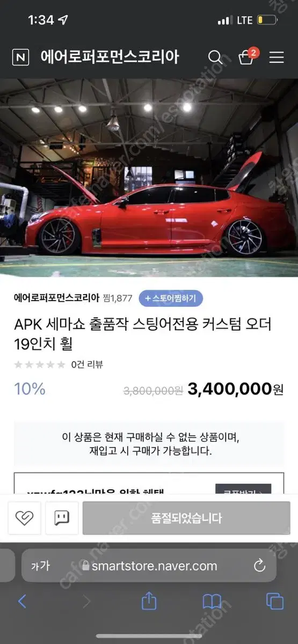Open the Safari bookmarks book icon
The height and width of the screenshot is (644, 298).
tap(212, 602)
